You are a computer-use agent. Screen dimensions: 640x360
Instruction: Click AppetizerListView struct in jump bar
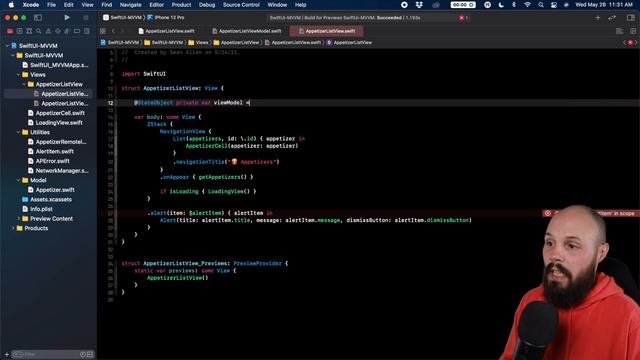click(349, 42)
